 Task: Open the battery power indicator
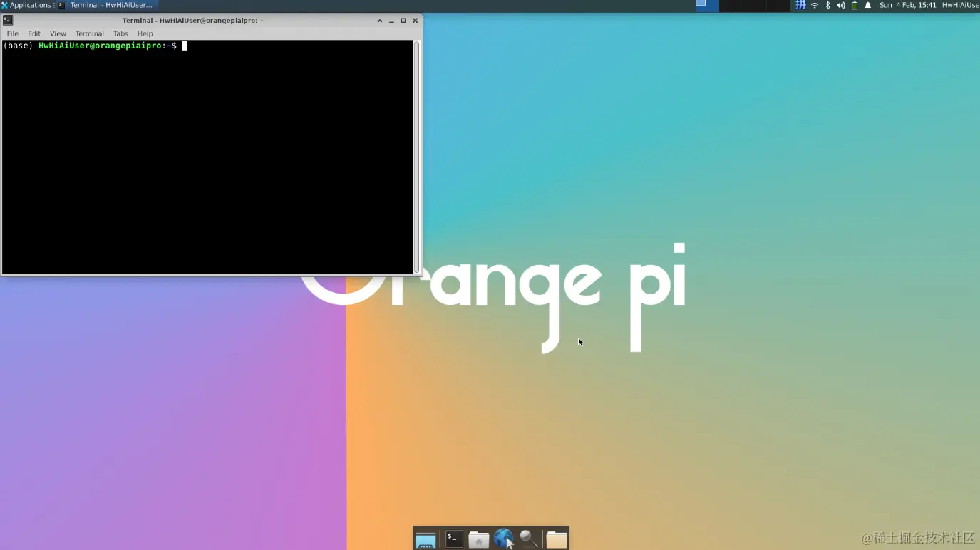[x=855, y=5]
